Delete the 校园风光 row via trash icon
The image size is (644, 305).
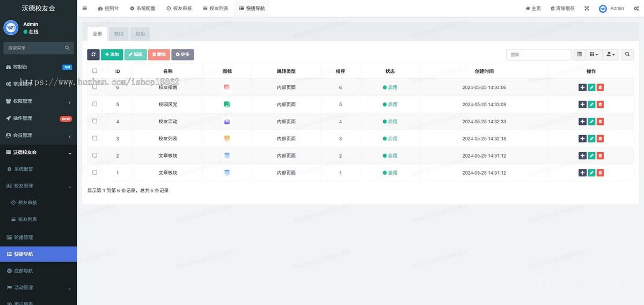pos(600,105)
